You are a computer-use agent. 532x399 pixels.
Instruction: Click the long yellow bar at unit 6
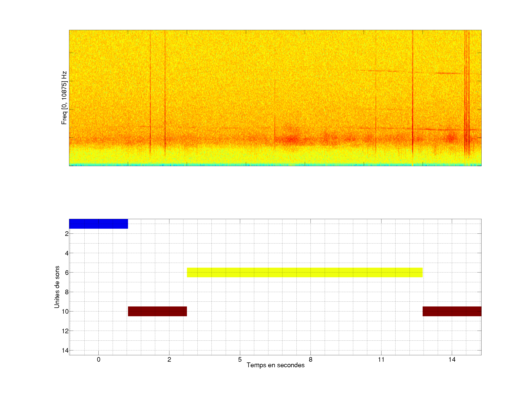(305, 272)
